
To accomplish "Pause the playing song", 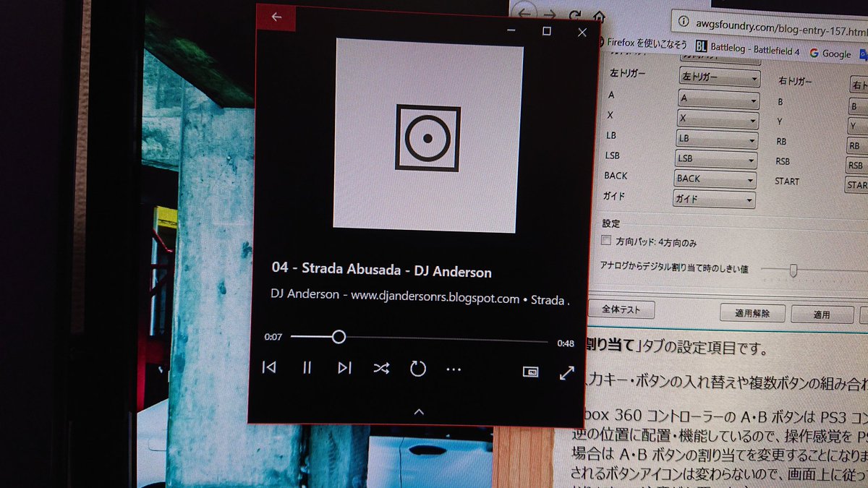I will pos(307,368).
